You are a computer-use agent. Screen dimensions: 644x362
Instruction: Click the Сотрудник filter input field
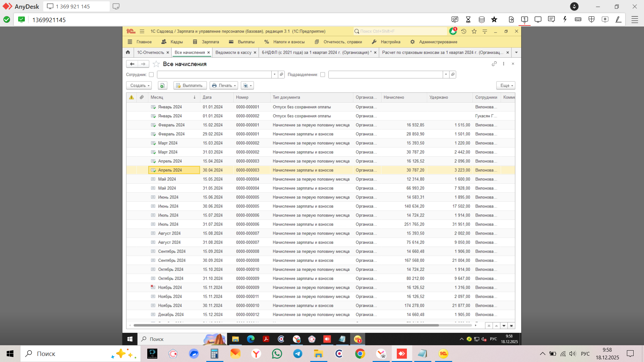(x=214, y=74)
